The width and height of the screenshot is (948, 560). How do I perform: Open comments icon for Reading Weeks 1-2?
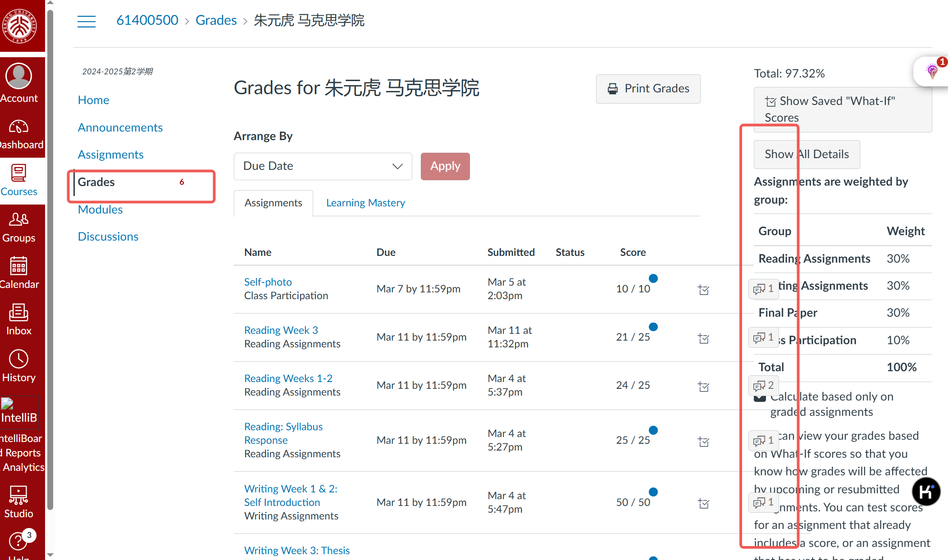point(763,386)
